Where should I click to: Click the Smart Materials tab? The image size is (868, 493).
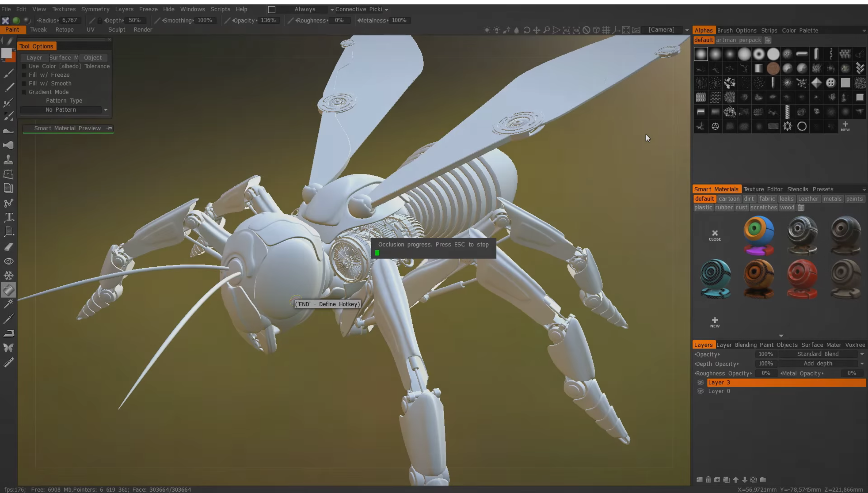tap(716, 189)
